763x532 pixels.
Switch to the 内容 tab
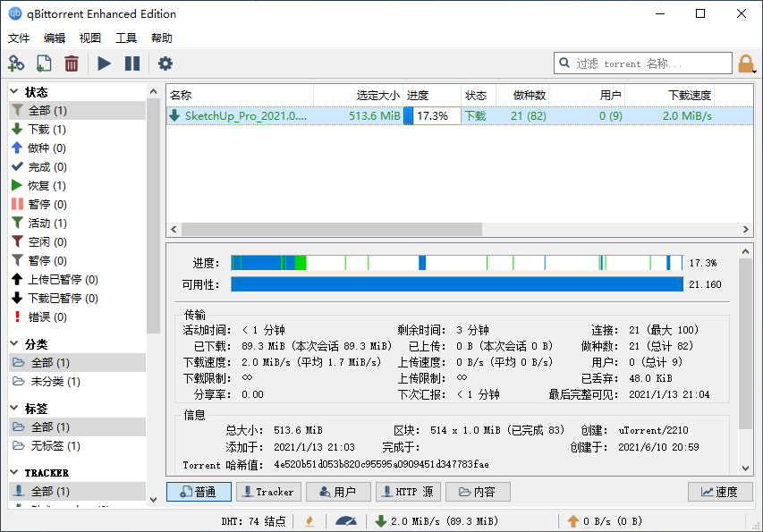coord(478,492)
